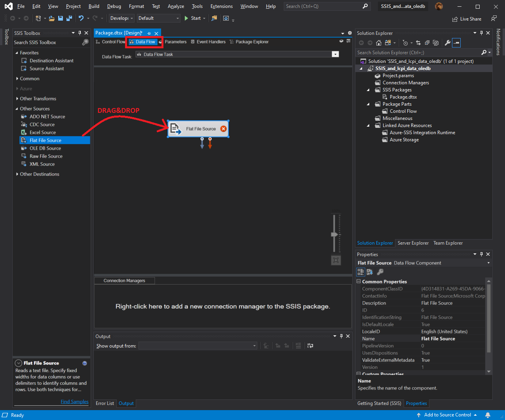Click the zoom-to-fit icon below the slider

(336, 260)
